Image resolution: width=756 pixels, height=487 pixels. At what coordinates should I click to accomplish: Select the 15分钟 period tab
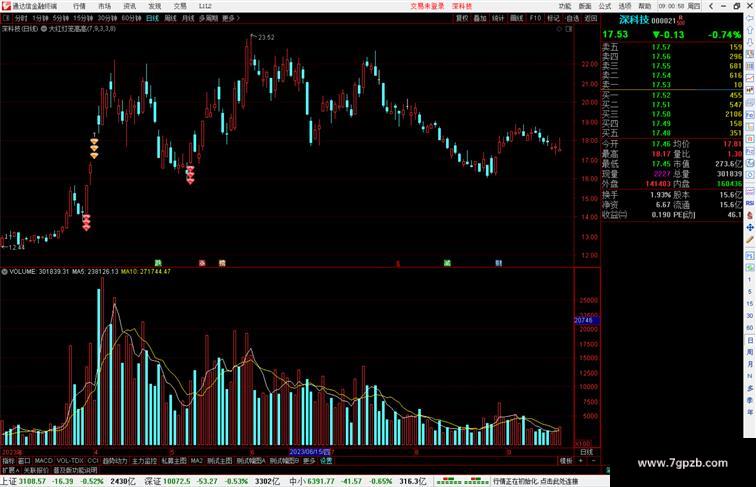tap(83, 18)
